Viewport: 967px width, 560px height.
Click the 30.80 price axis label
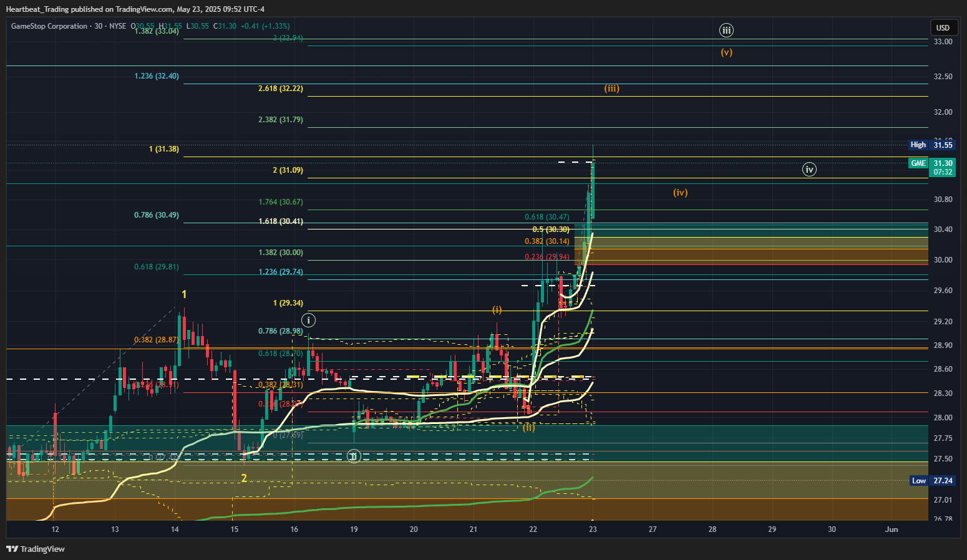943,200
